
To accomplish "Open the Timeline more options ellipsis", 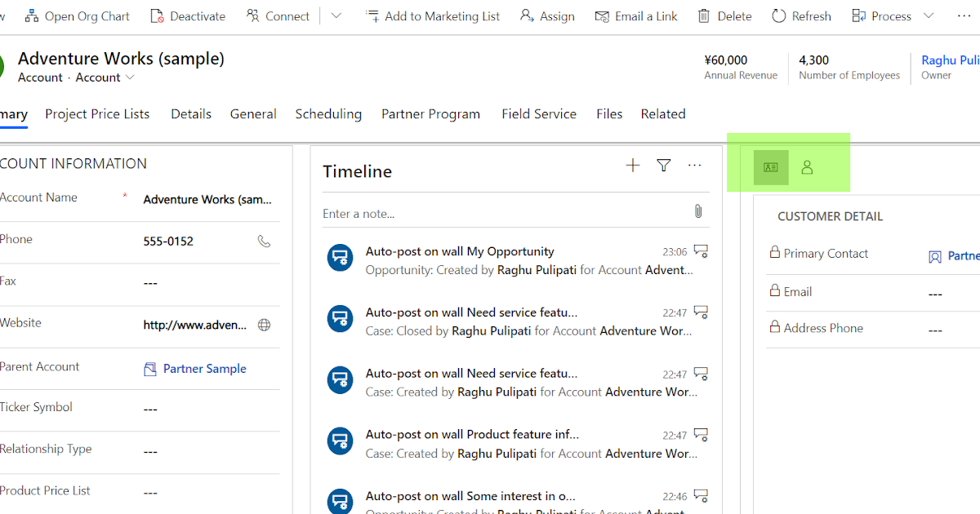I will pyautogui.click(x=694, y=166).
